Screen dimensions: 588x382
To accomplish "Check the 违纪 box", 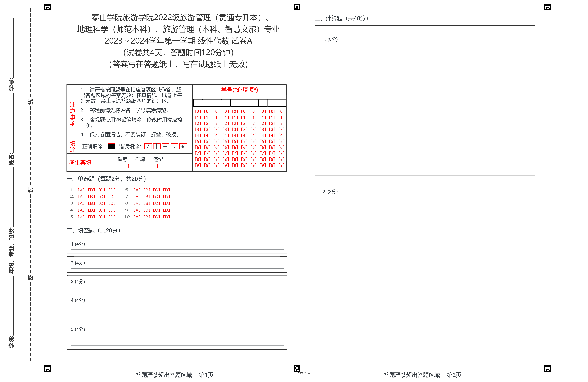I will point(155,166).
